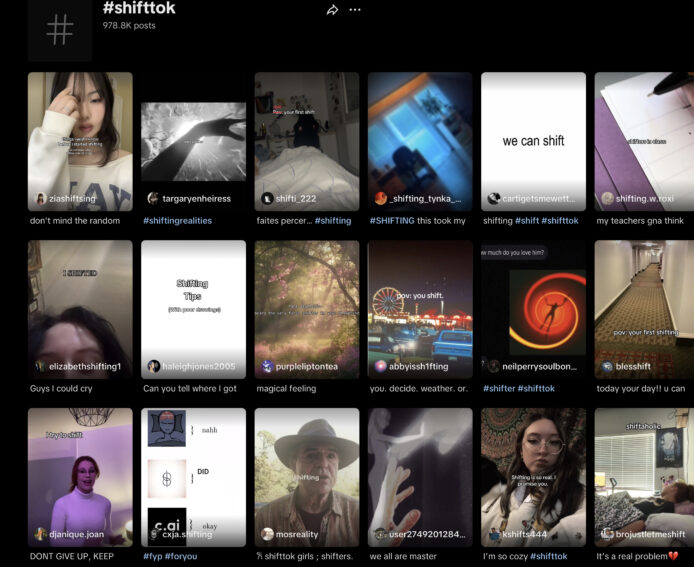The width and height of the screenshot is (694, 567).
Task: Open the hotel hallway video by blesshift
Action: pos(645,300)
